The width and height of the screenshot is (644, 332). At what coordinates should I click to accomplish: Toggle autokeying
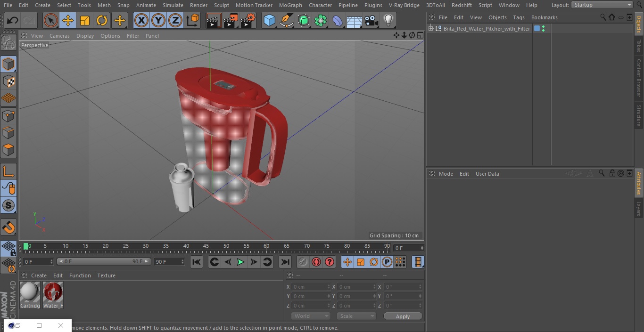click(316, 262)
